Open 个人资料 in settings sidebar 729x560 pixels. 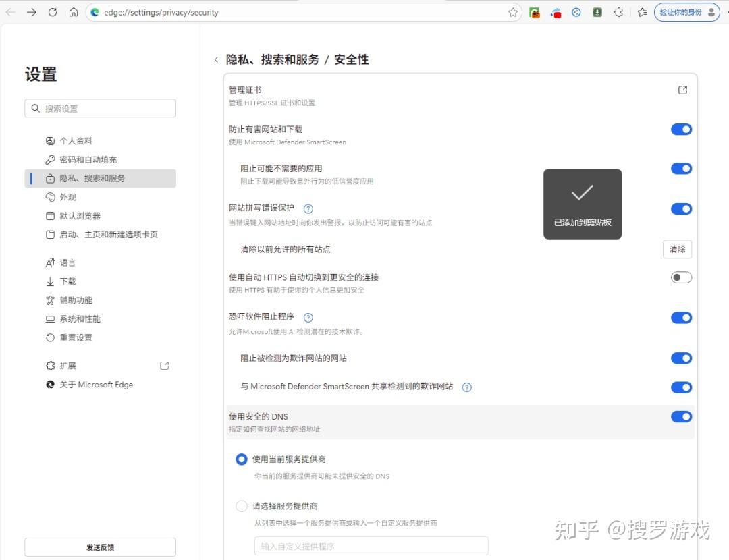pos(100,141)
